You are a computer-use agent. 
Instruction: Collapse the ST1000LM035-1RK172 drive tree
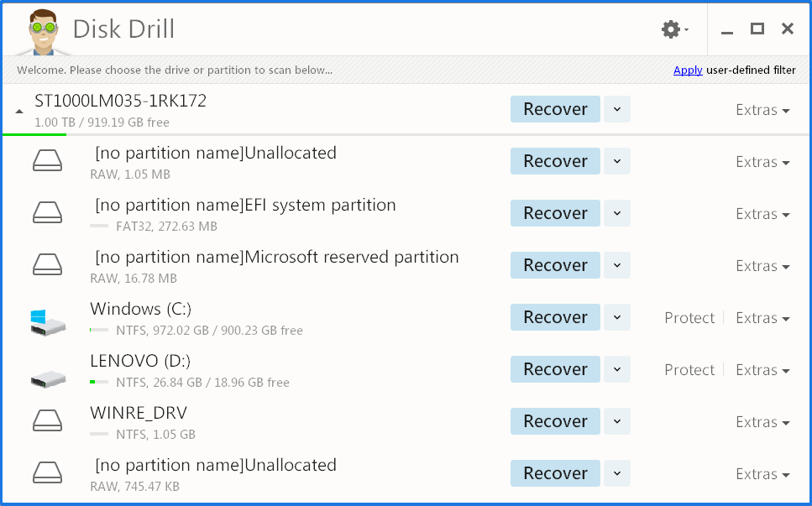click(19, 111)
